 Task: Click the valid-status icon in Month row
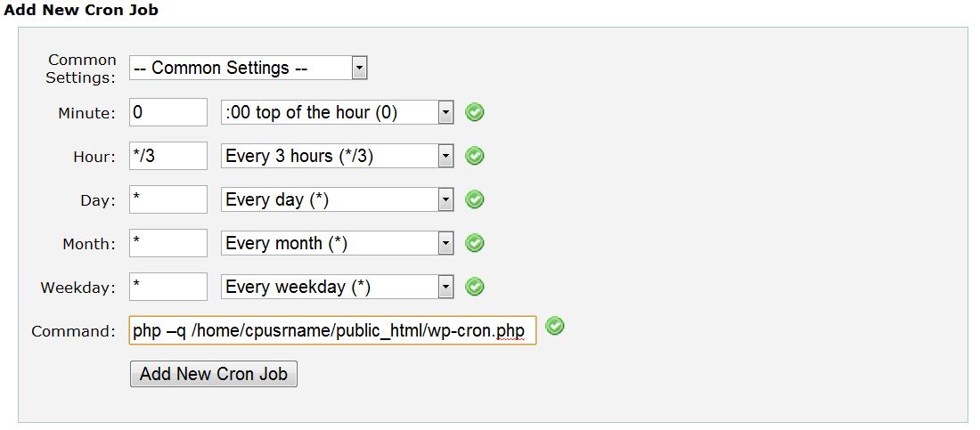coord(476,243)
